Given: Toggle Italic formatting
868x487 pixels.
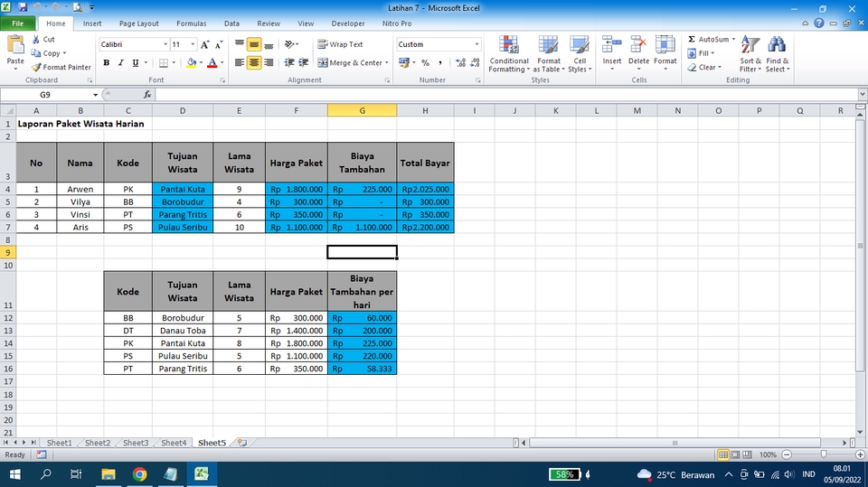Looking at the screenshot, I should [120, 62].
